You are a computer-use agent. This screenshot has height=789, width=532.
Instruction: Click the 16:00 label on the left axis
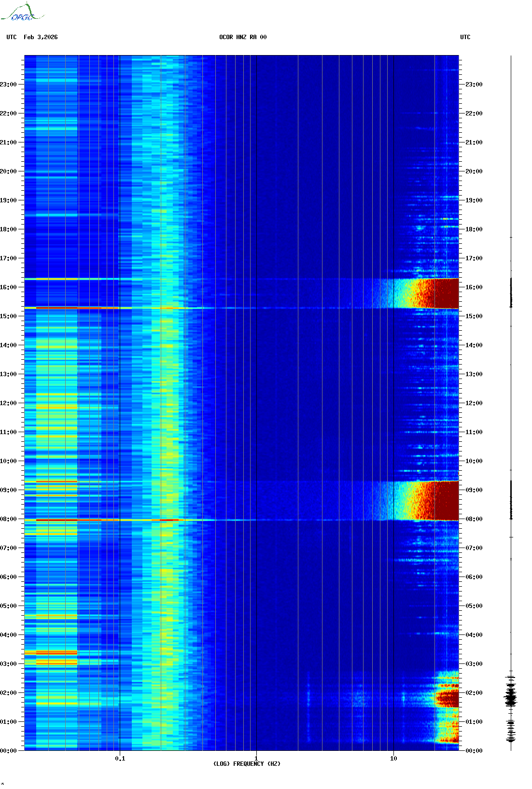[8, 287]
